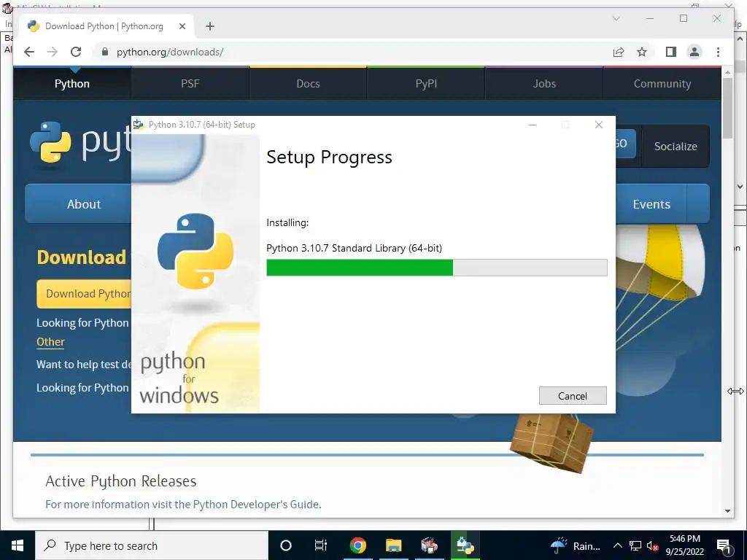Reload the python.org page

point(76,52)
